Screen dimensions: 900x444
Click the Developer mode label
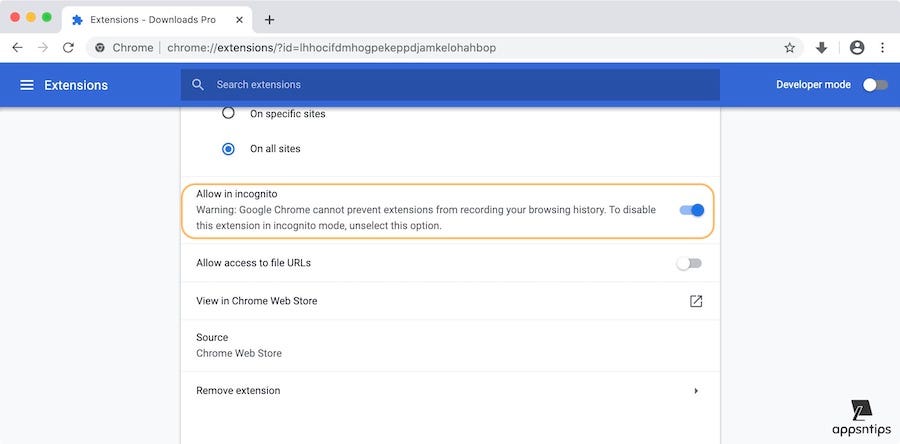pos(813,84)
